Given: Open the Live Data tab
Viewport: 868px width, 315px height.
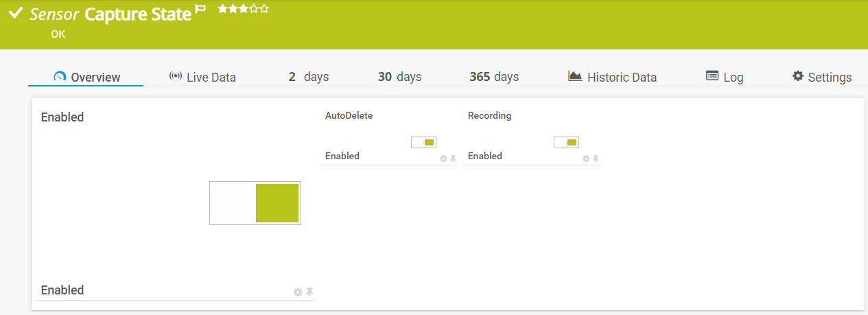Looking at the screenshot, I should click(x=202, y=78).
